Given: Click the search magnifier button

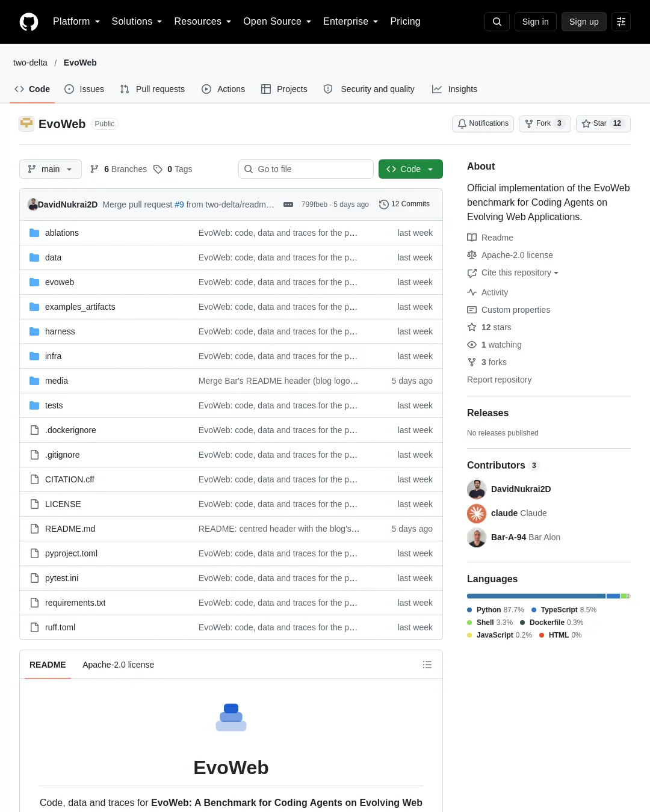Looking at the screenshot, I should [x=497, y=22].
